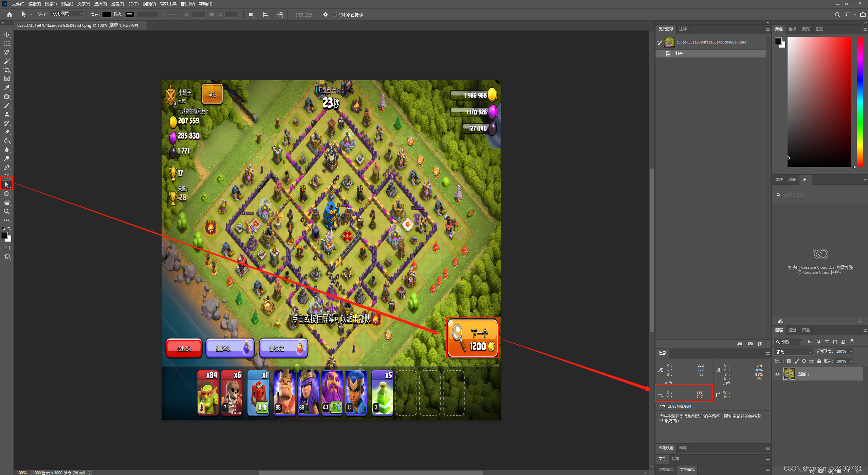Open the 现用图层 selection dropdown
This screenshot has height=475, width=868.
pos(67,14)
